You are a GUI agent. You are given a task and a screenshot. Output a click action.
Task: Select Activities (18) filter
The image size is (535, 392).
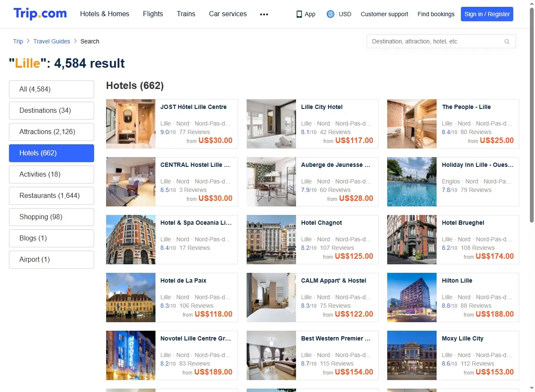(52, 175)
